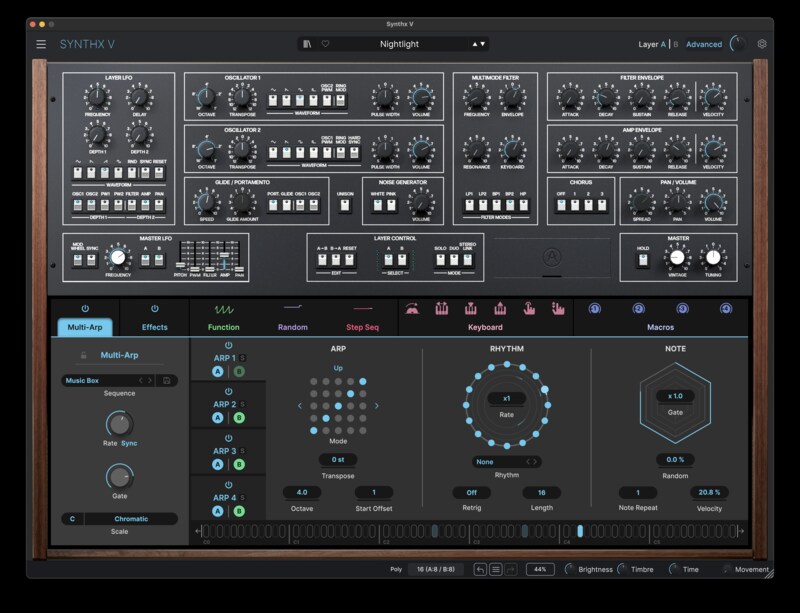Click the lock icon in the Multi-Arp panel
The height and width of the screenshot is (613, 800).
83,355
